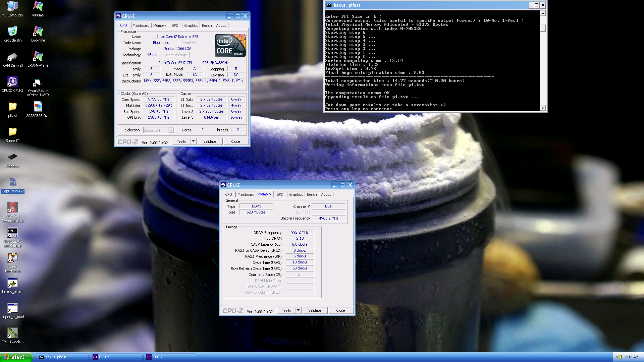Viewport: 644px width, 362px height.
Task: Launch ERAMwPrime desktop icon
Action: click(x=38, y=59)
